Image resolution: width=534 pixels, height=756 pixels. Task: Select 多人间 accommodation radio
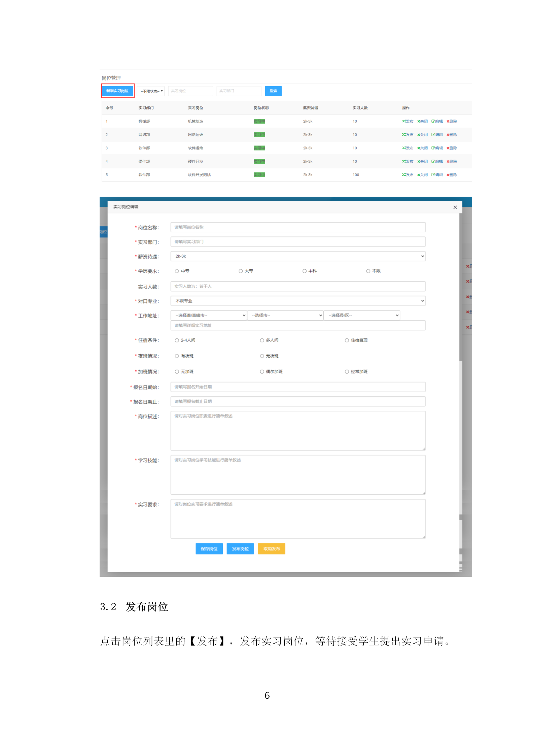[262, 340]
